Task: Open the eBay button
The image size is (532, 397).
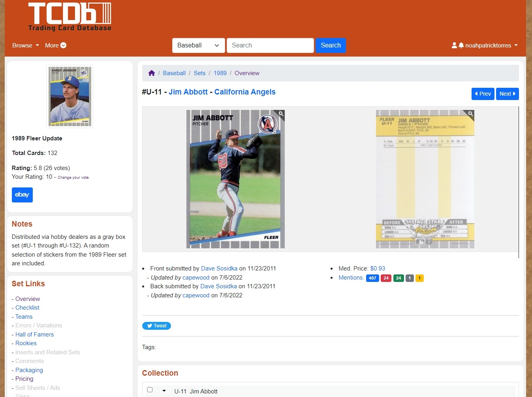Action: click(x=22, y=195)
